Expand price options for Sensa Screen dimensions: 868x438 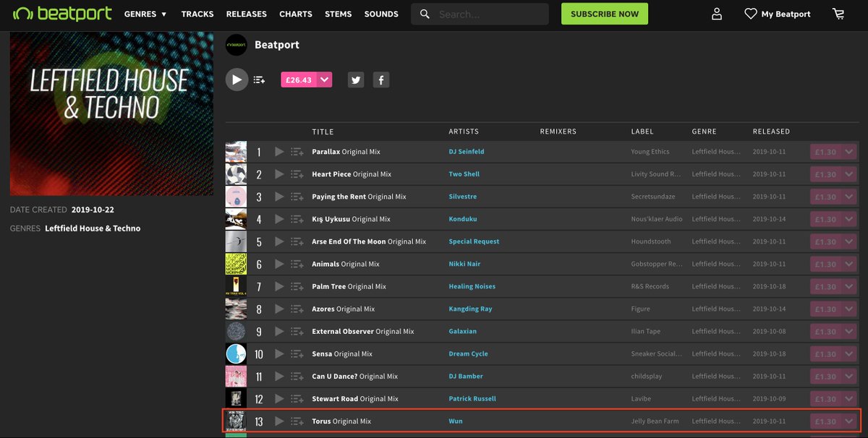tap(849, 354)
